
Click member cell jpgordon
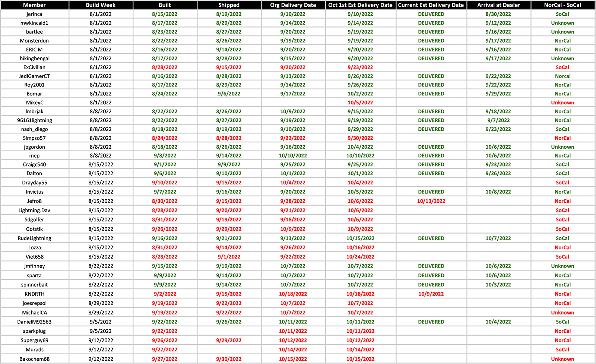click(x=35, y=147)
